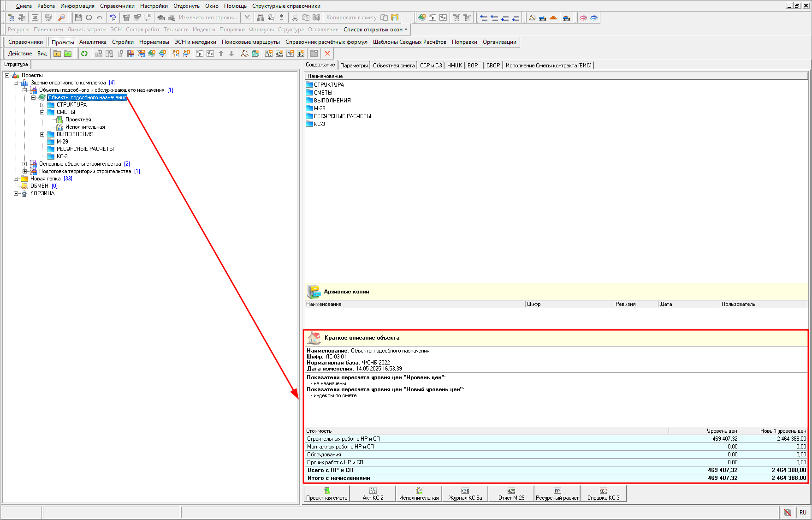Click the magnifying glass search icon
This screenshot has width=812, height=520.
click(61, 18)
